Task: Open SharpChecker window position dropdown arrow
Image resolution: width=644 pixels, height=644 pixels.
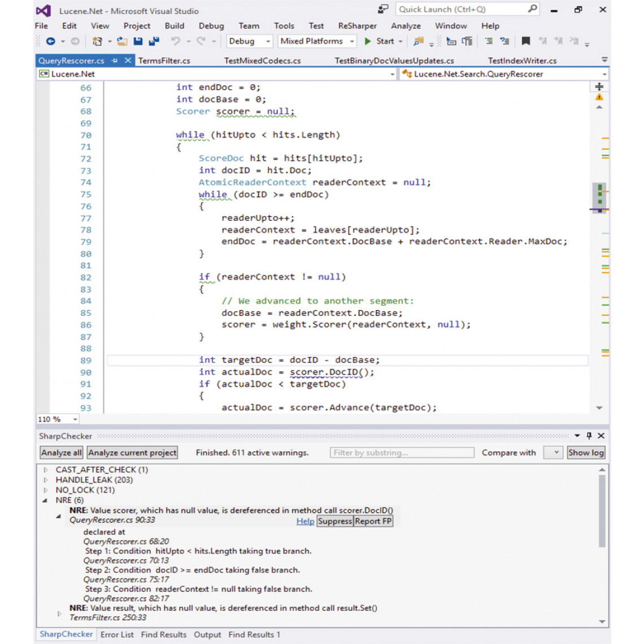Action: coord(577,436)
